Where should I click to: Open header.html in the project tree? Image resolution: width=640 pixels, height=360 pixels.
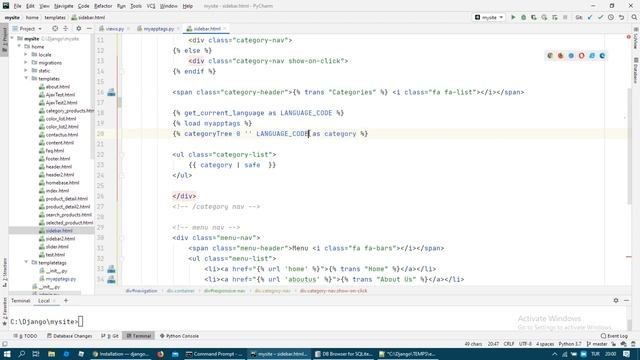tap(59, 167)
